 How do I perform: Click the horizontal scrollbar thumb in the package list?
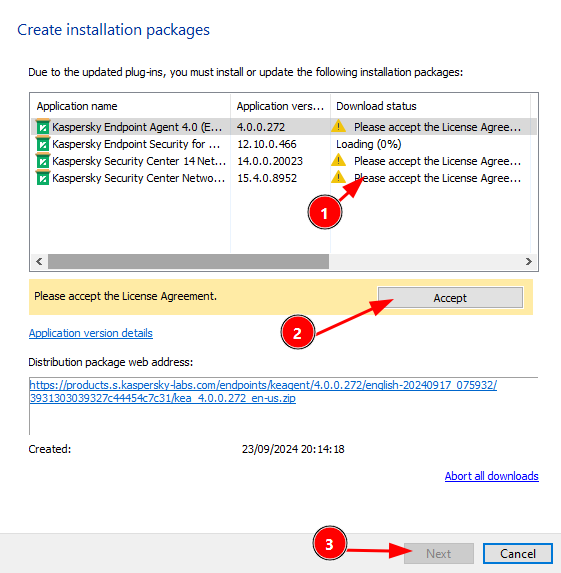188,261
